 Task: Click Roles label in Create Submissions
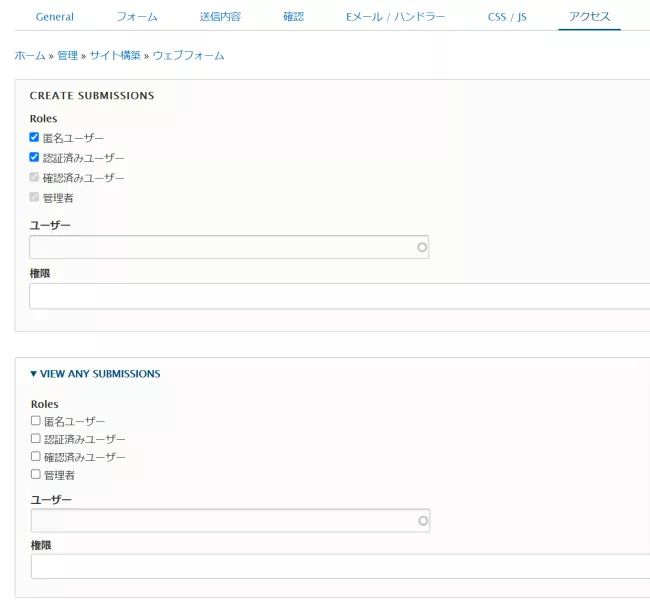44,119
